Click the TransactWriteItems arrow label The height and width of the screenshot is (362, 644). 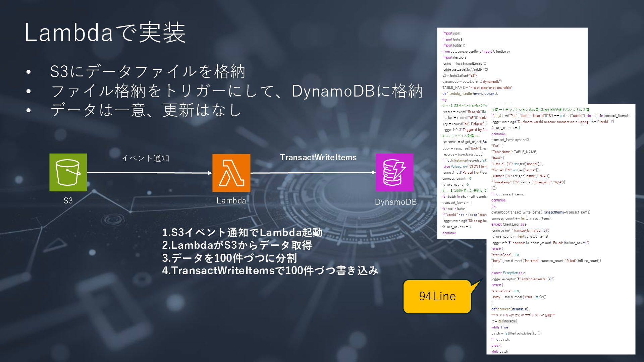pyautogui.click(x=318, y=158)
